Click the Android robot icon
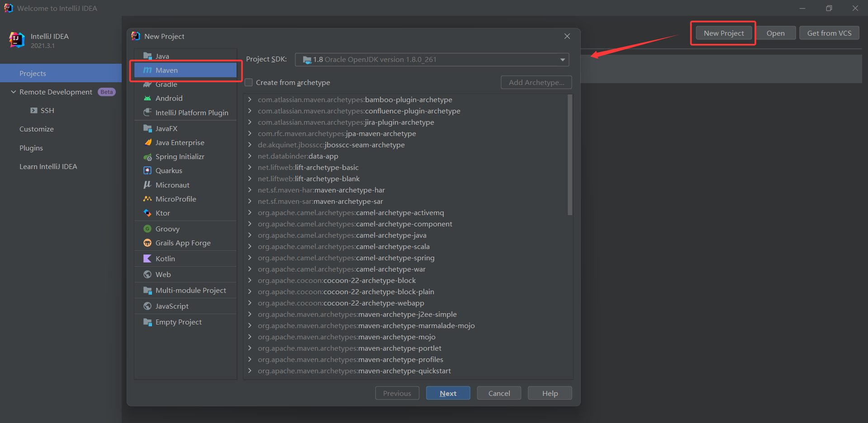Screen dimensions: 868x423 point(147,98)
